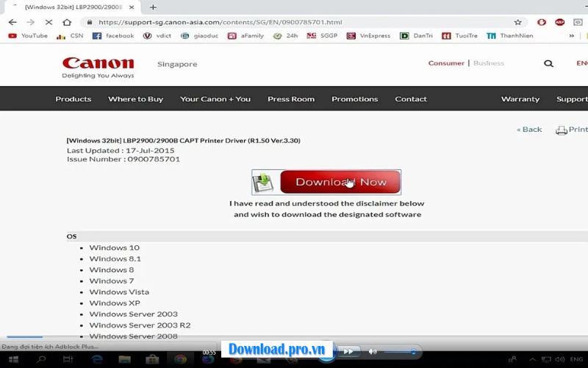This screenshot has width=588, height=368.
Task: Open the DanTri bookmark
Action: 416,35
